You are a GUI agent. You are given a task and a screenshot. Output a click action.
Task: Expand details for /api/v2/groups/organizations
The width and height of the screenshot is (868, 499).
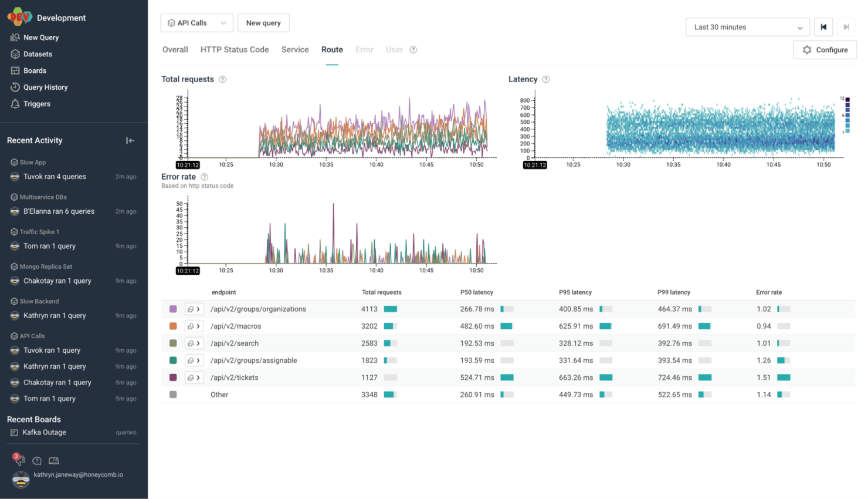[x=198, y=309]
